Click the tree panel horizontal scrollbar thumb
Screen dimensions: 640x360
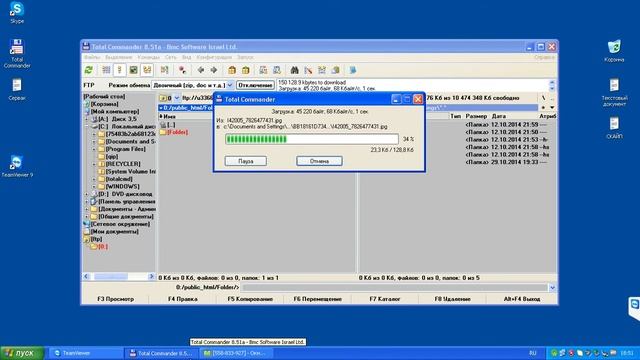coord(111,277)
